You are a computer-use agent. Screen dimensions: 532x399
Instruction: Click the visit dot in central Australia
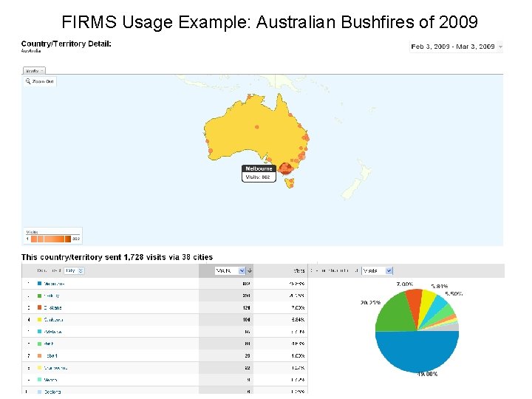257,127
